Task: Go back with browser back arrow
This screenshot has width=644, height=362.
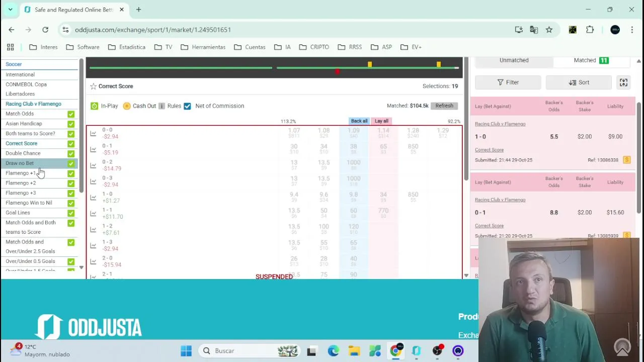Action: (x=12, y=30)
